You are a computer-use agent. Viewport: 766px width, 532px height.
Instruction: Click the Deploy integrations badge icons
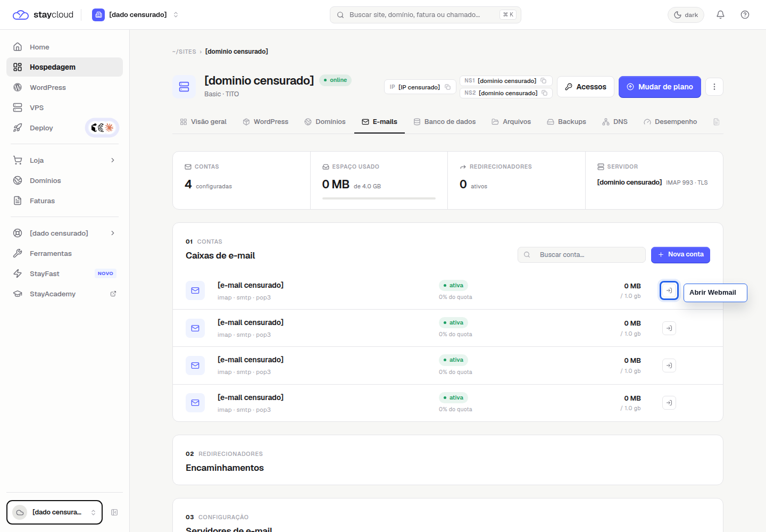102,128
